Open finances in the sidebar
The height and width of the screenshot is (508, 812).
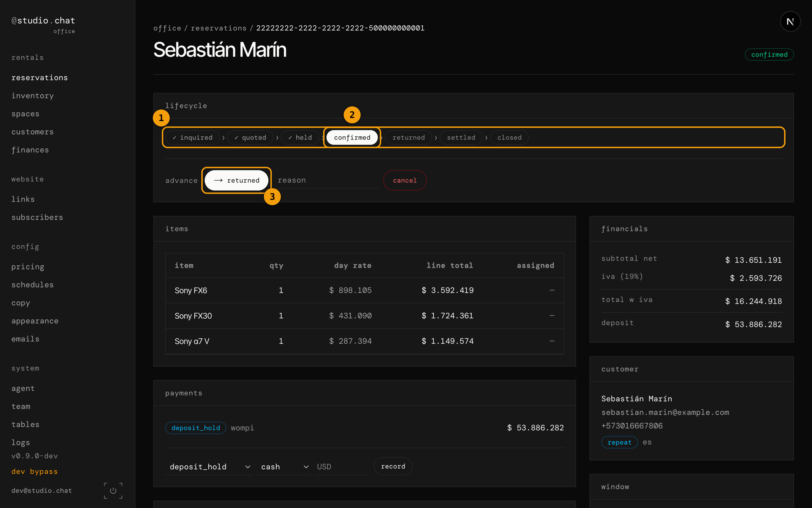[30, 150]
